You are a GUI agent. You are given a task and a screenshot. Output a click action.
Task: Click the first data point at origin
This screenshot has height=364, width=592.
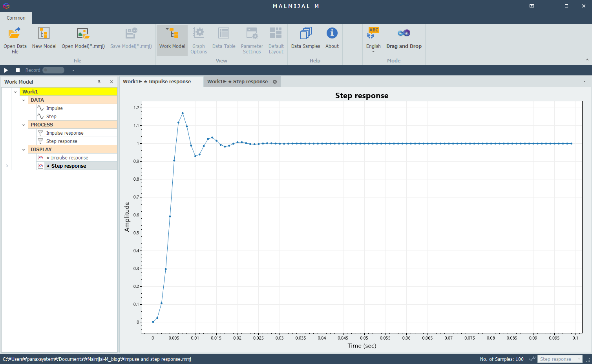[153, 322]
